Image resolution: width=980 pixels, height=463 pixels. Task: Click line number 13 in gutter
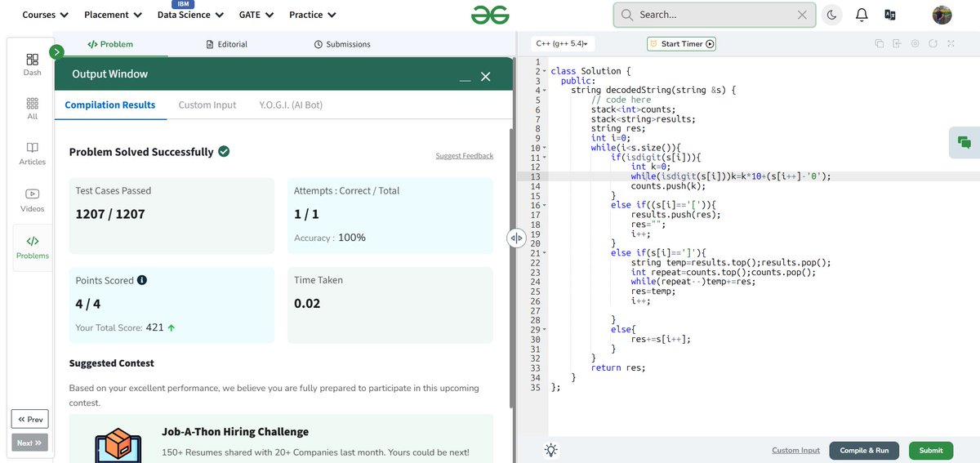click(535, 176)
